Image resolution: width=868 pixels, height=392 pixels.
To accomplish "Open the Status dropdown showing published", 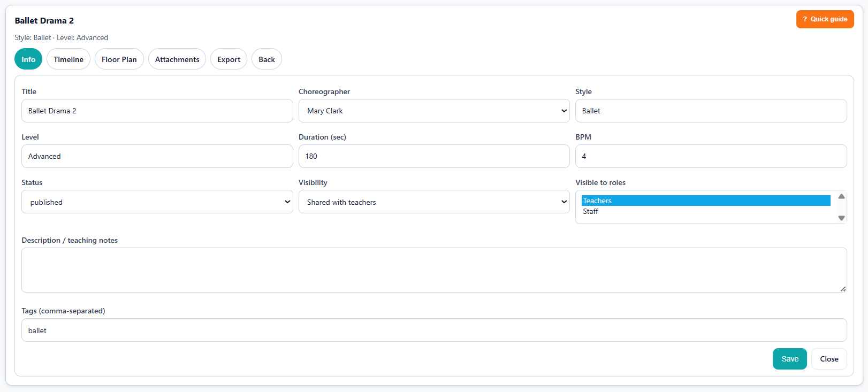I will [x=157, y=202].
